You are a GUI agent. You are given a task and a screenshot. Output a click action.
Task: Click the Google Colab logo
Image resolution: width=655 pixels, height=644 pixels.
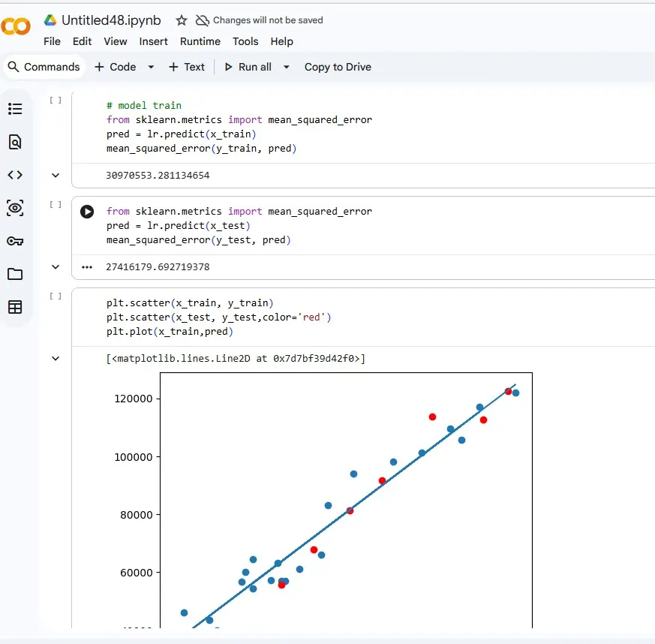(17, 27)
